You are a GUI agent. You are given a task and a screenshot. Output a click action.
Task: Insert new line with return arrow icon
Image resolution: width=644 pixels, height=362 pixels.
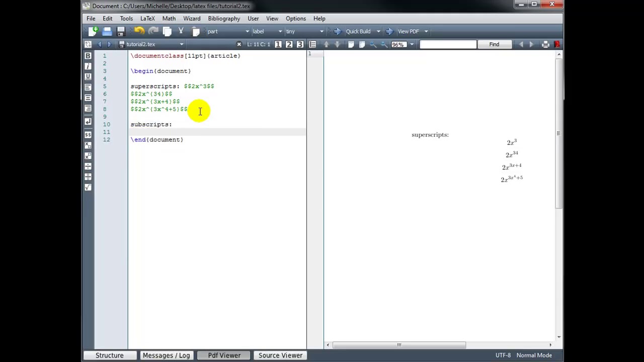pyautogui.click(x=88, y=121)
